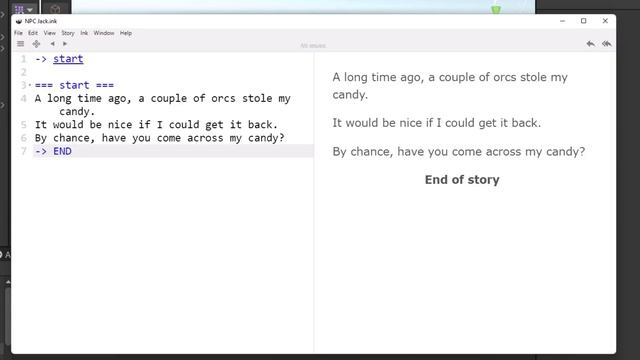The image size is (640, 360).
Task: Close the Inky window
Action: click(x=605, y=21)
